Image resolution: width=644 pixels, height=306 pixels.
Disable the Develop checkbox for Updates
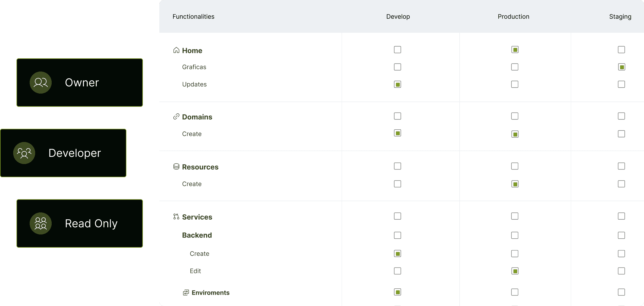click(398, 84)
